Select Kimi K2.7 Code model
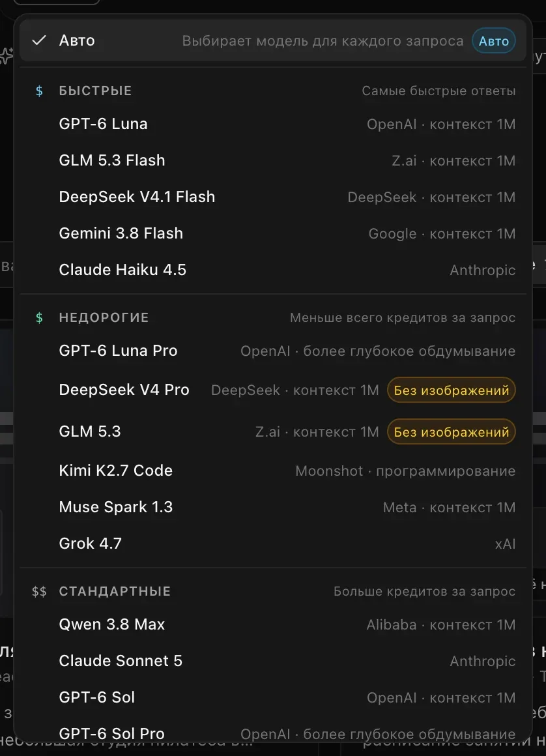 point(273,471)
